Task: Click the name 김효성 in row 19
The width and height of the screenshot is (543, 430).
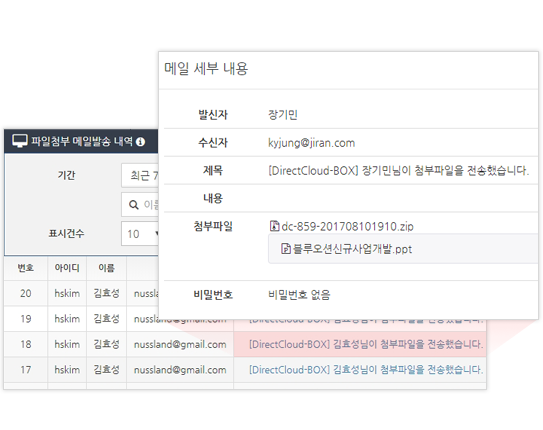Action: (x=106, y=319)
